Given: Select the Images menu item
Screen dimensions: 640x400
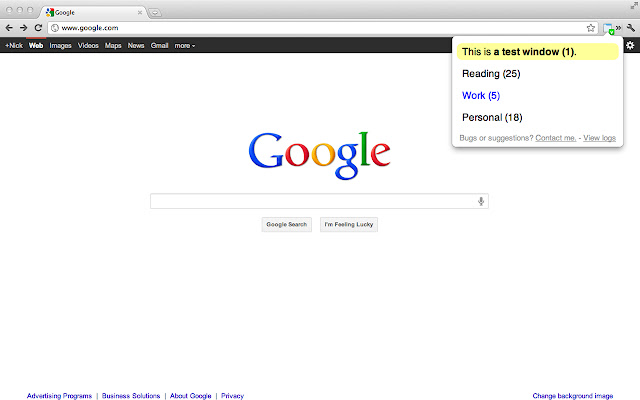Looking at the screenshot, I should [60, 46].
